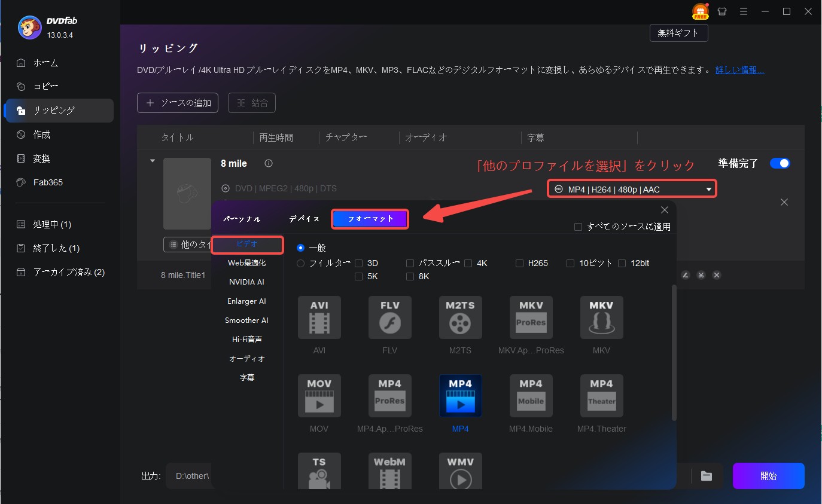822x504 pixels.
Task: Open the output folder browse icon
Action: click(707, 476)
